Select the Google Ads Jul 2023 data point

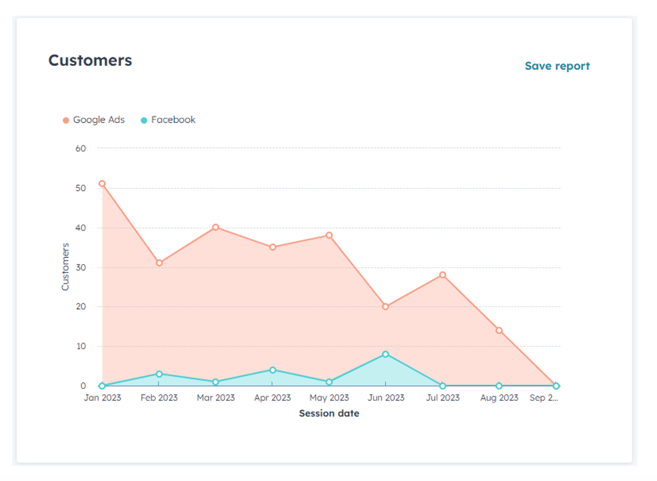click(x=442, y=275)
